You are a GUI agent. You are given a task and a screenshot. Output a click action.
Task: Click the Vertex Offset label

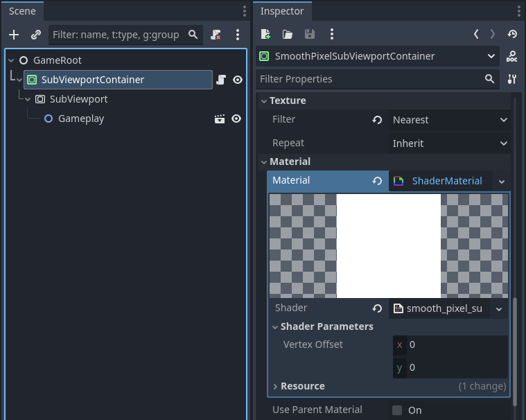click(x=313, y=344)
